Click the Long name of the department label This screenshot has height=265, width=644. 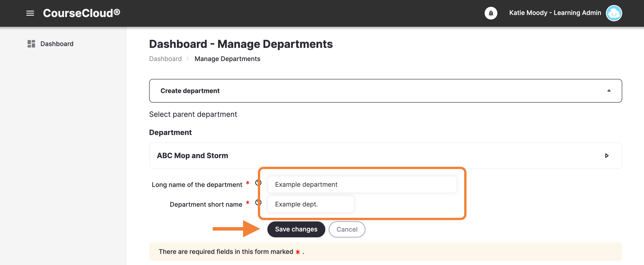tap(197, 185)
